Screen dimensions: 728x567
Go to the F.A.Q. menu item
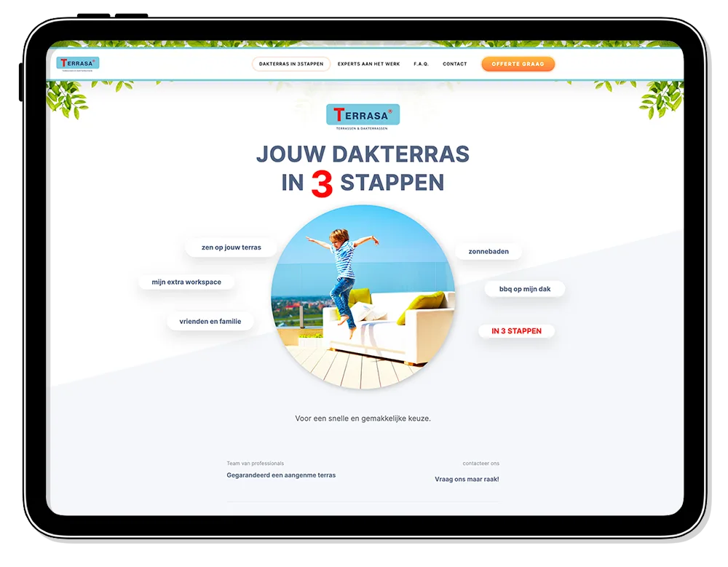(421, 64)
